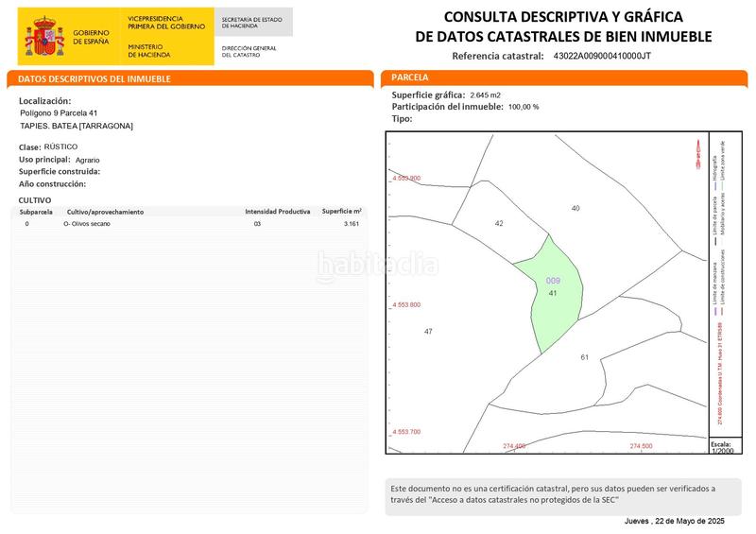Select the cadastral reference 43022A009000410000JT
This screenshot has width=756, height=534.
coord(602,56)
